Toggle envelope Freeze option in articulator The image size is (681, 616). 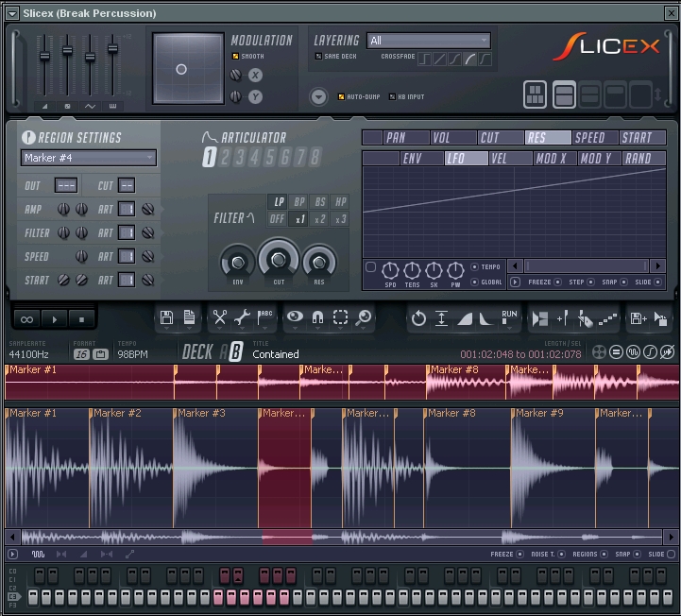pyautogui.click(x=557, y=282)
